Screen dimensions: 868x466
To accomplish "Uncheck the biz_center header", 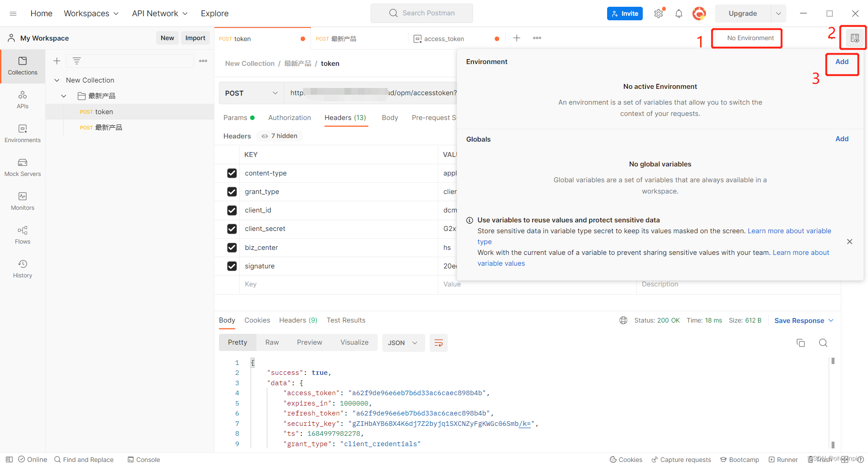I will [x=232, y=248].
